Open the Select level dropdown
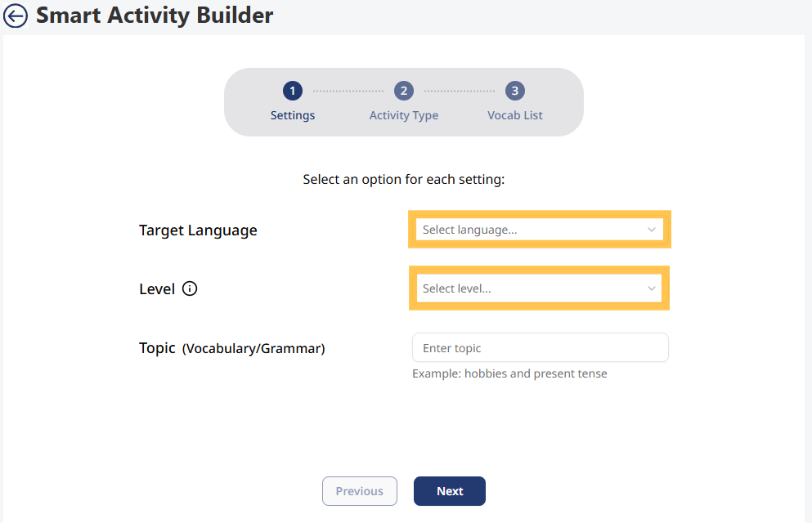 tap(540, 288)
